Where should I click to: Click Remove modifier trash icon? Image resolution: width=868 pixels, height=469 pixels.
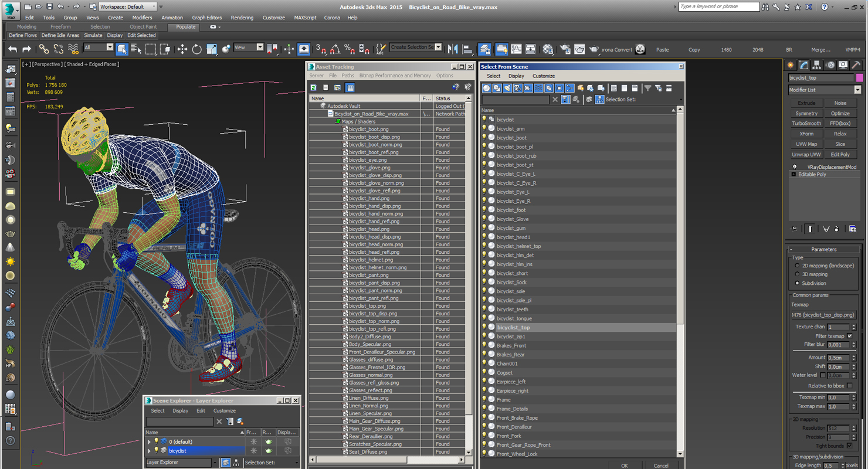click(837, 229)
